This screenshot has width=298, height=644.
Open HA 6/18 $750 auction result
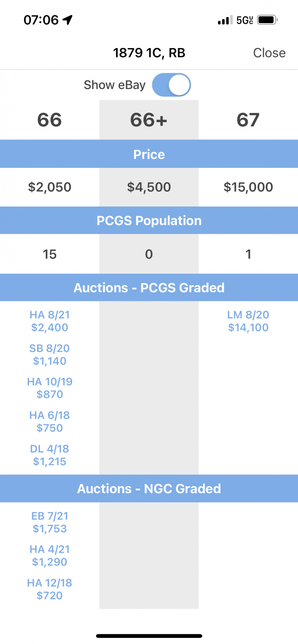50,421
